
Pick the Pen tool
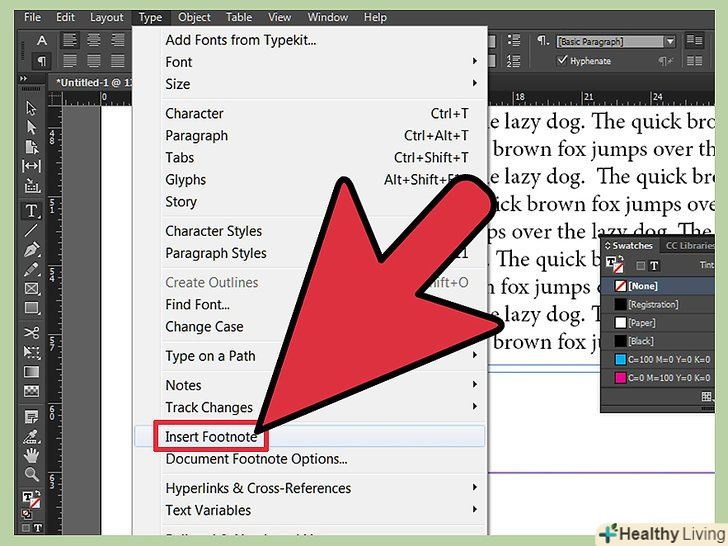tap(31, 250)
